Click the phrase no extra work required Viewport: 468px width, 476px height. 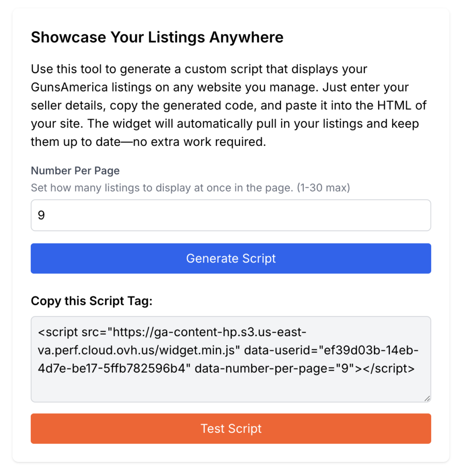pos(200,142)
